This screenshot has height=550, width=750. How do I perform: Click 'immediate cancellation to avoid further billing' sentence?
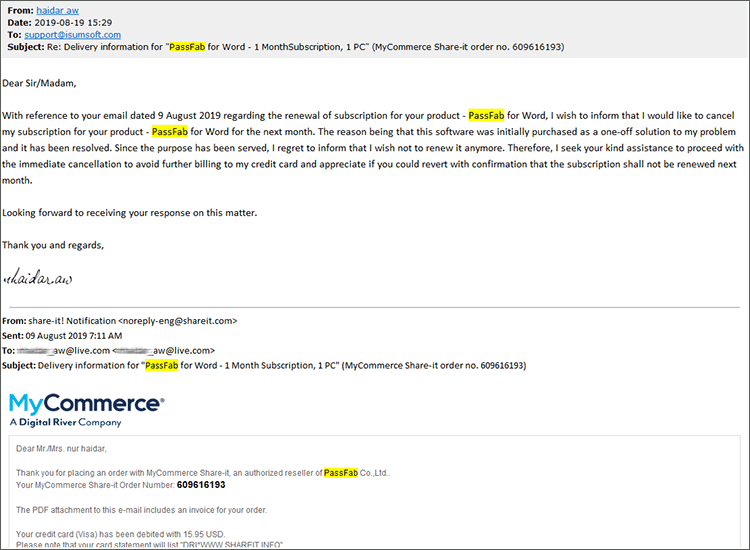tap(369, 164)
